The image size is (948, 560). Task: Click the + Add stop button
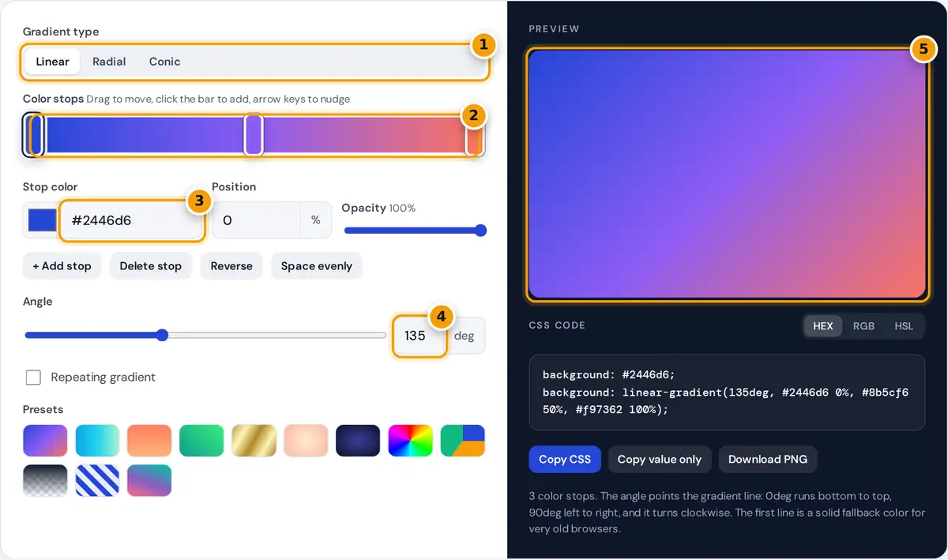point(62,266)
